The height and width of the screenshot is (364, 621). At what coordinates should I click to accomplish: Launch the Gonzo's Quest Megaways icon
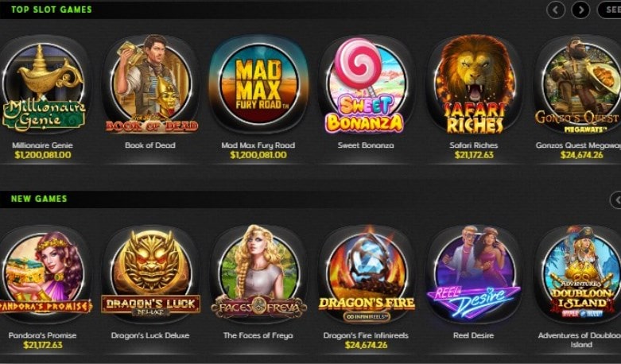pyautogui.click(x=578, y=86)
